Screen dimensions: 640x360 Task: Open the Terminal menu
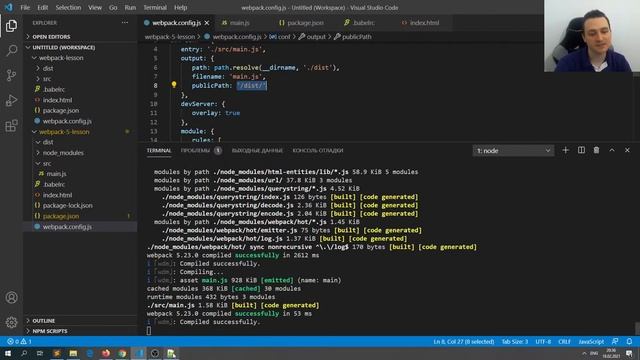tap(155, 7)
